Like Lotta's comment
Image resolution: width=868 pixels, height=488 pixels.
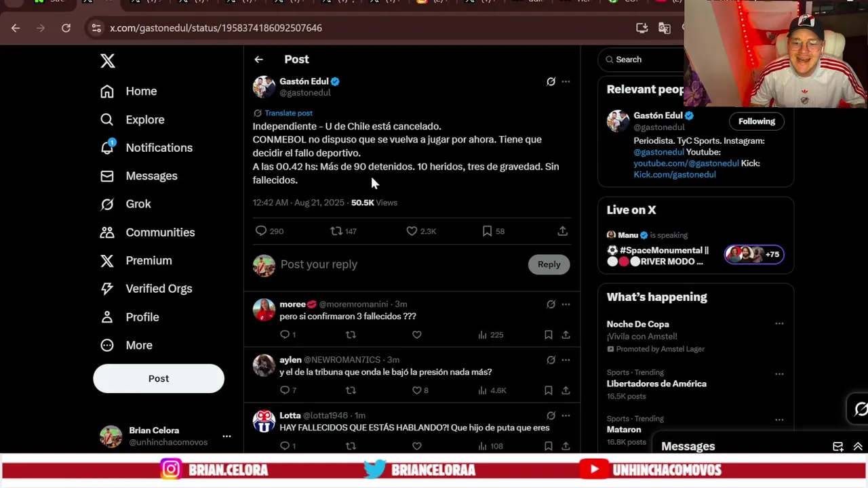pos(417,446)
